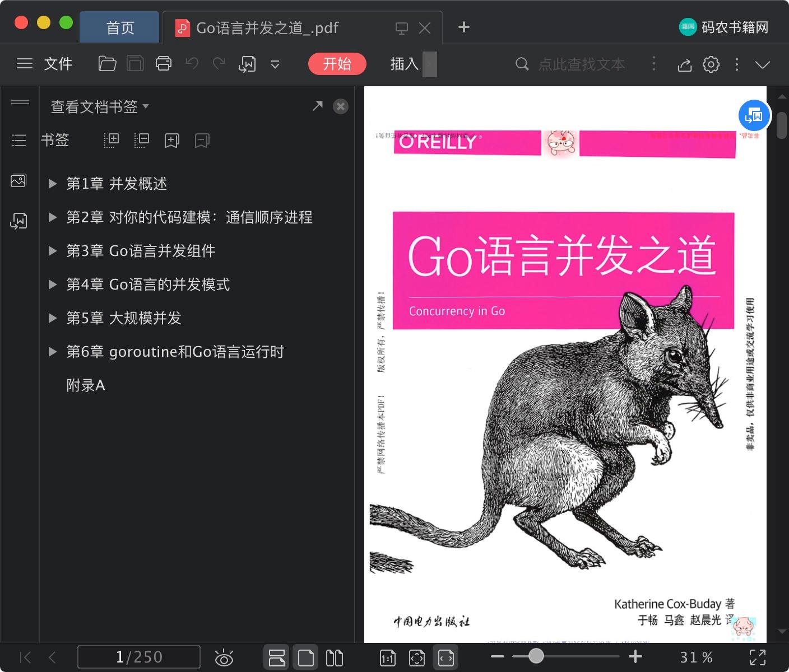This screenshot has width=789, height=672.
Task: Open the vertical more-options menu near gear
Action: pyautogui.click(x=737, y=64)
